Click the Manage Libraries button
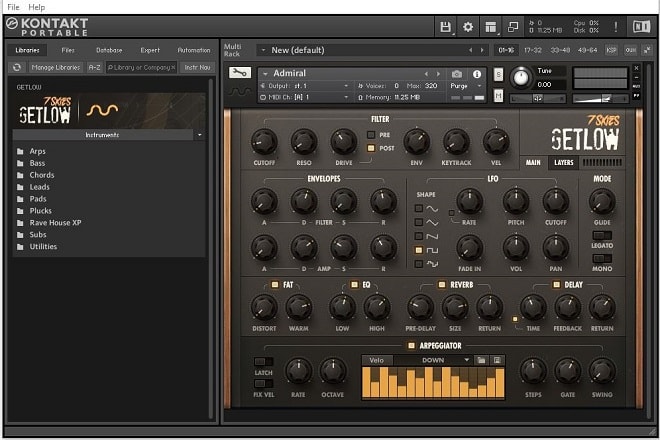The width and height of the screenshot is (660, 440). pos(55,67)
